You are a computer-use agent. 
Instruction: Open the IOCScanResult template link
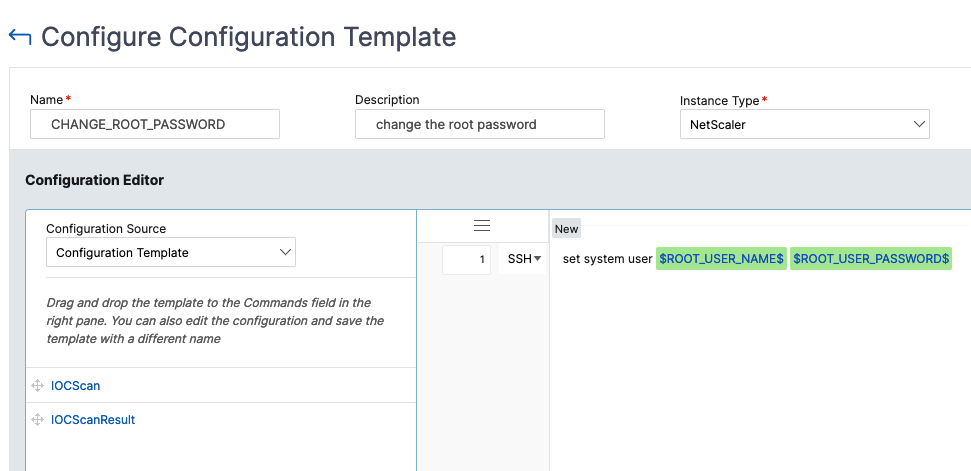93,420
